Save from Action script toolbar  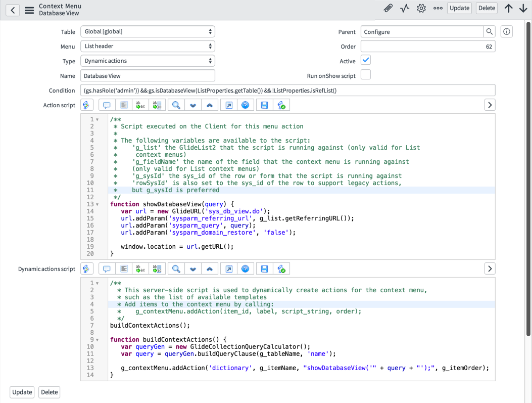[265, 105]
